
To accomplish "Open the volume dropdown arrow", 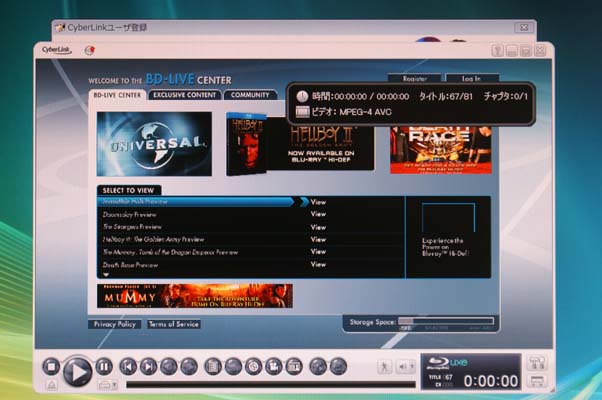I will pos(412,367).
